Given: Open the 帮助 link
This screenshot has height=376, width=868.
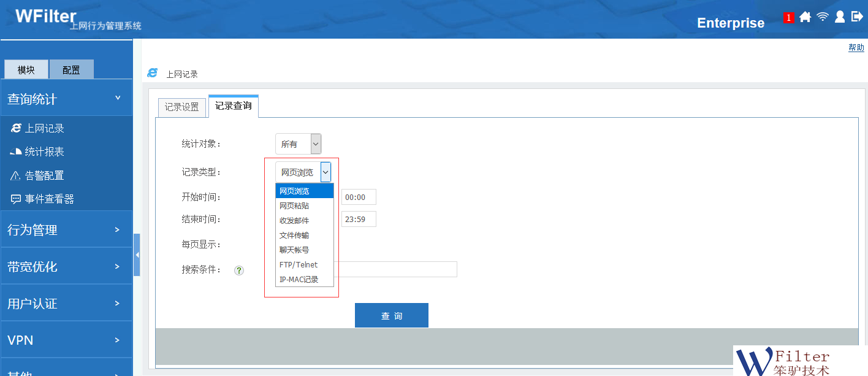Looking at the screenshot, I should click(856, 48).
